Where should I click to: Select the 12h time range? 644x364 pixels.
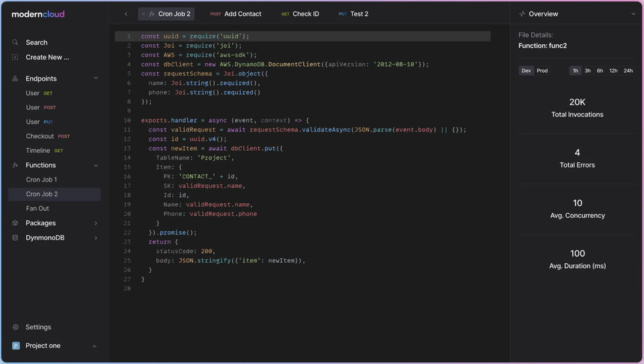pyautogui.click(x=613, y=70)
